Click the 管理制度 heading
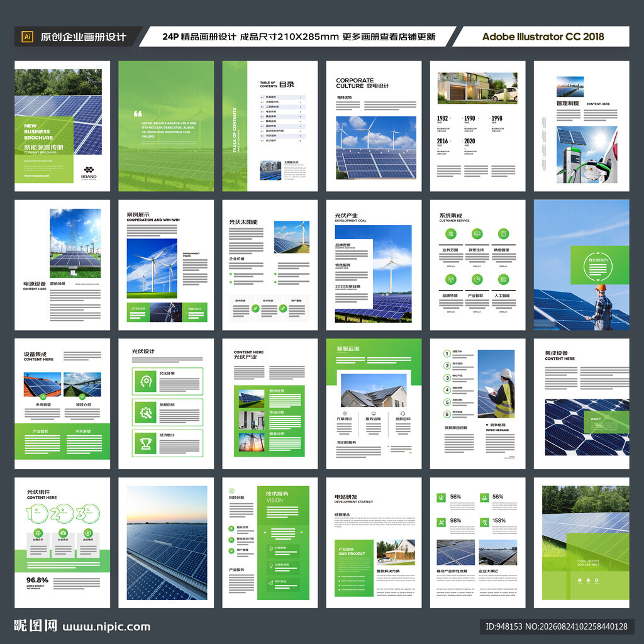Viewport: 644px width, 644px height. pyautogui.click(x=568, y=103)
